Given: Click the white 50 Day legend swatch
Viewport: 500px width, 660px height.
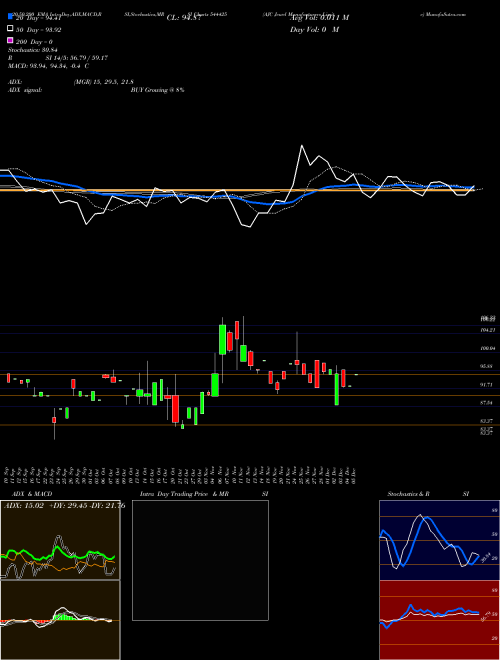Looking at the screenshot, I should 10,29.
